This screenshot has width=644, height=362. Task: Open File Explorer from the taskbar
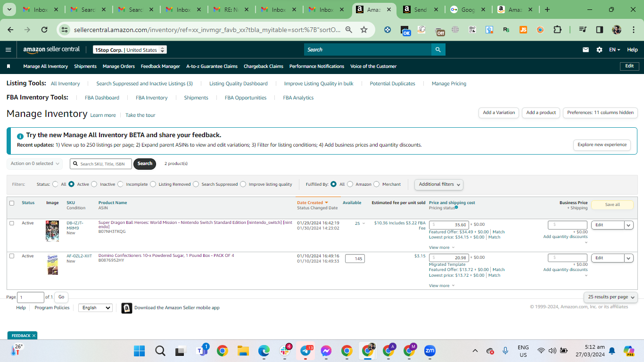(x=243, y=351)
